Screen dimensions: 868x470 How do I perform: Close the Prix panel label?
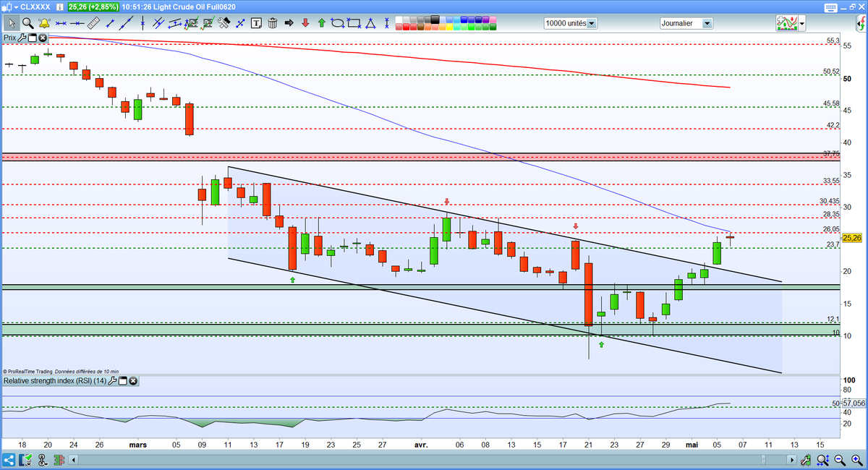point(43,37)
